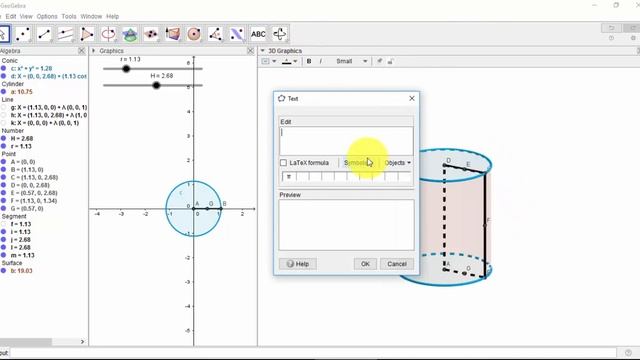Image resolution: width=640 pixels, height=360 pixels.
Task: Enable the LaTeX formula checkbox
Action: coord(283,163)
